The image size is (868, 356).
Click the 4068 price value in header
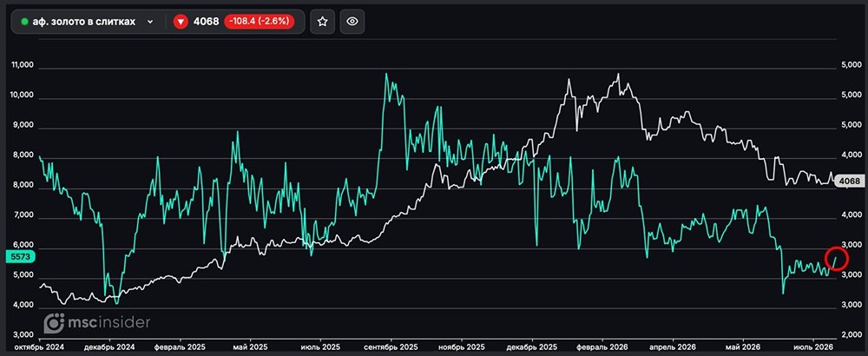[206, 23]
